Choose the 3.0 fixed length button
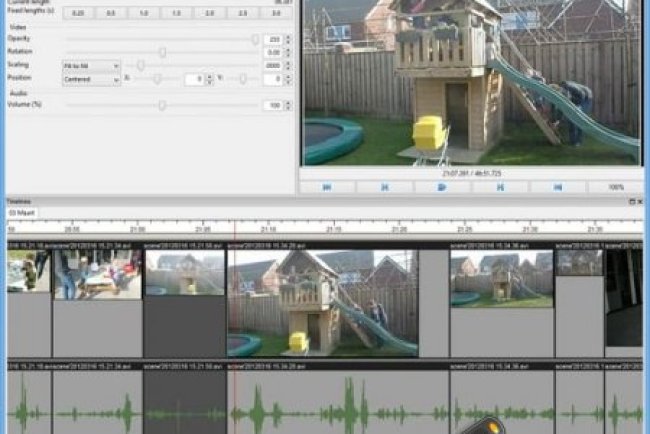 (271, 14)
